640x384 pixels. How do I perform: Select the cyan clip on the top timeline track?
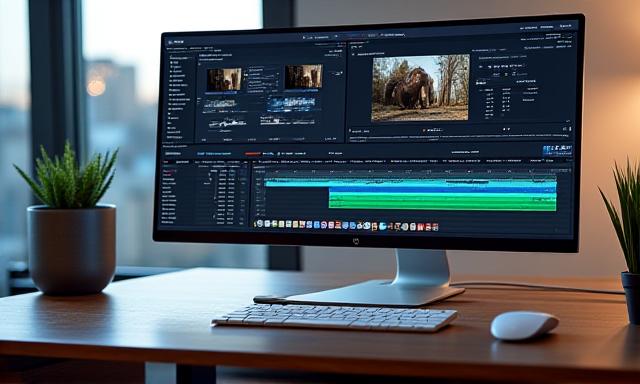410,184
